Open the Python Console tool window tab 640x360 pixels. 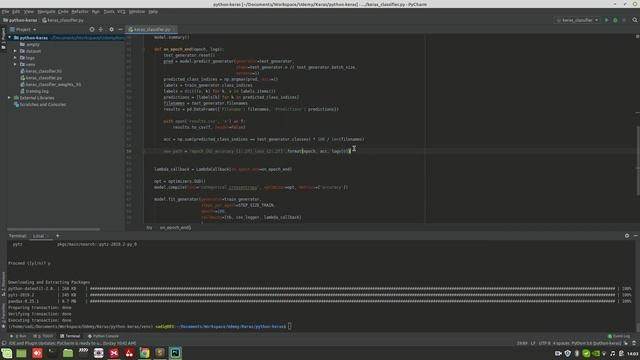[x=103, y=336]
